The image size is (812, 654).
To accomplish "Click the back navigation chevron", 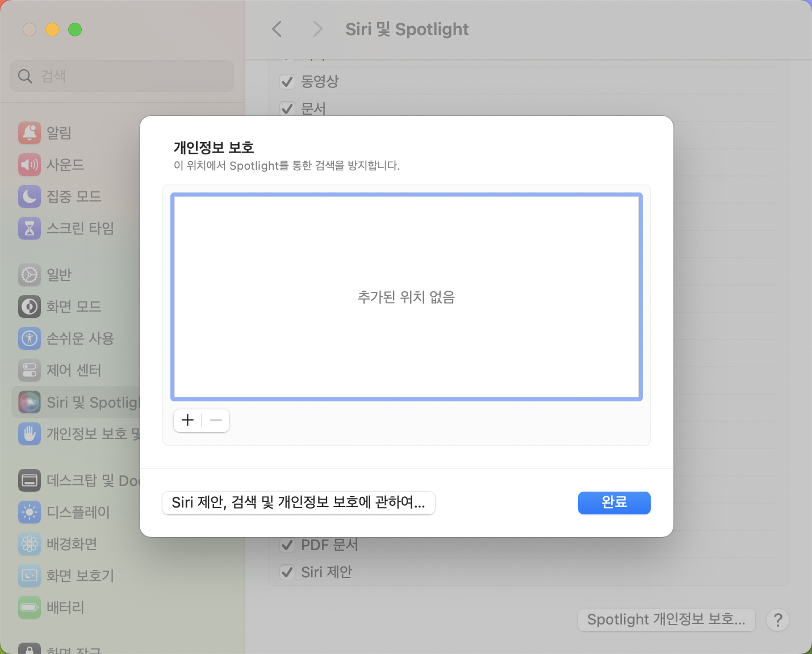I will (x=277, y=29).
